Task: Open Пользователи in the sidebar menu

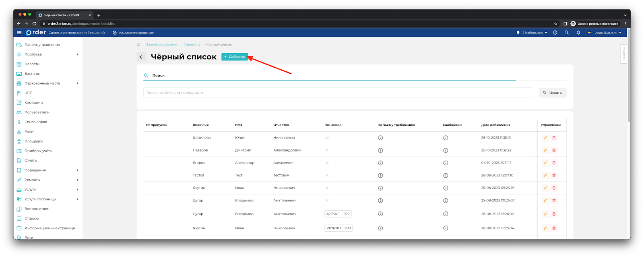Action: pyautogui.click(x=37, y=112)
